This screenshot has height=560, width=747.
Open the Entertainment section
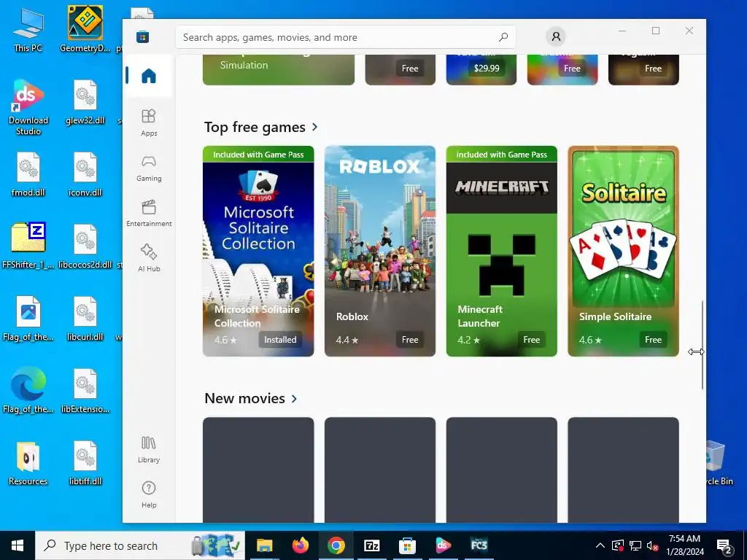pos(149,213)
